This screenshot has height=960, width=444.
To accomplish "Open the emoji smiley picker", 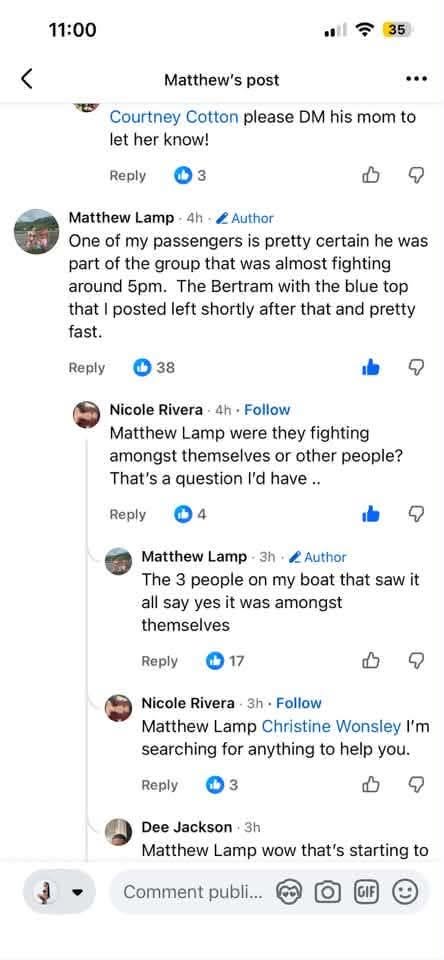I will pyautogui.click(x=405, y=892).
